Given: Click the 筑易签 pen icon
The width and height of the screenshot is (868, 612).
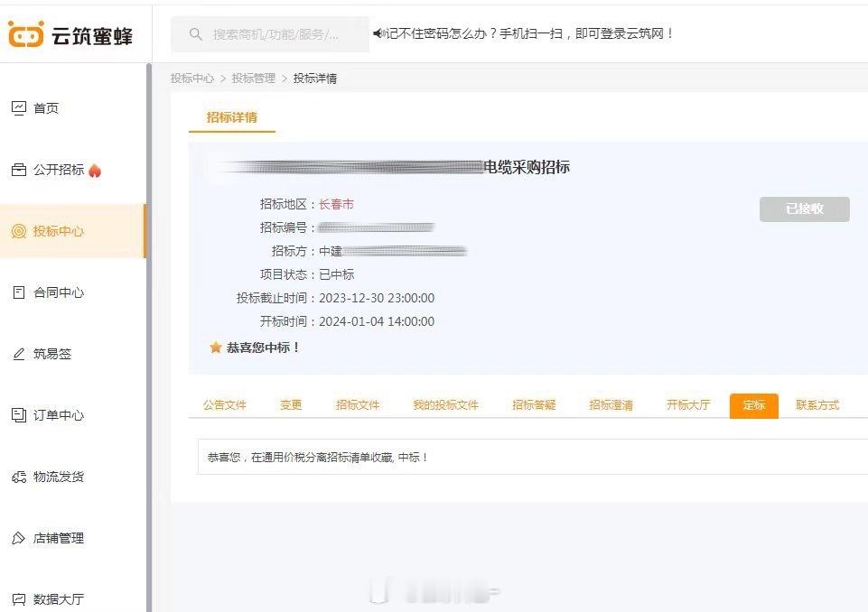Looking at the screenshot, I should pyautogui.click(x=19, y=354).
